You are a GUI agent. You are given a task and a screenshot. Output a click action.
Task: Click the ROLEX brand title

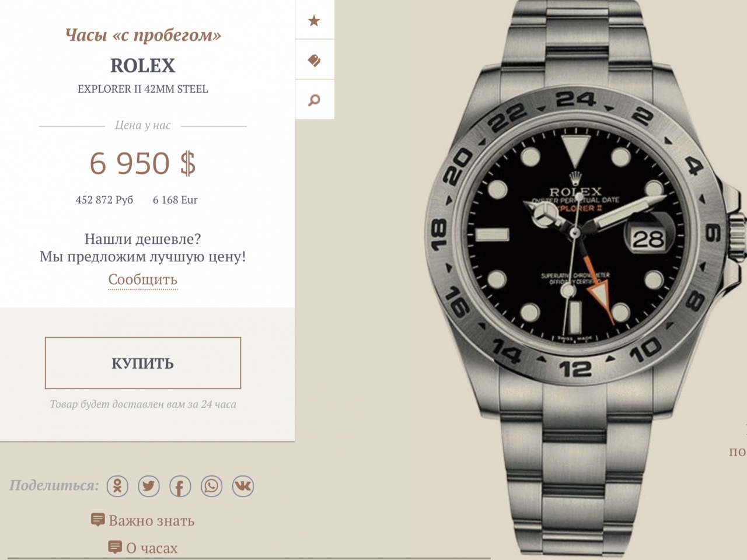[143, 65]
